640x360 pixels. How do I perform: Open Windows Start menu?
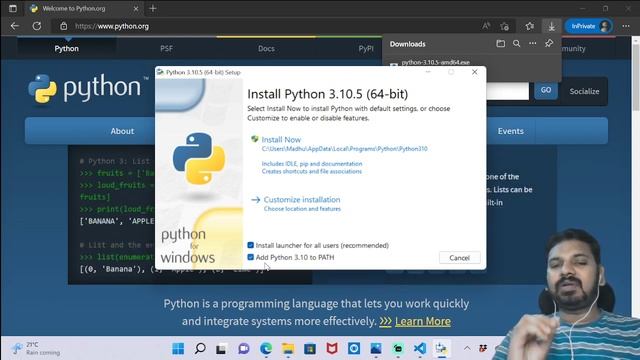coord(178,349)
